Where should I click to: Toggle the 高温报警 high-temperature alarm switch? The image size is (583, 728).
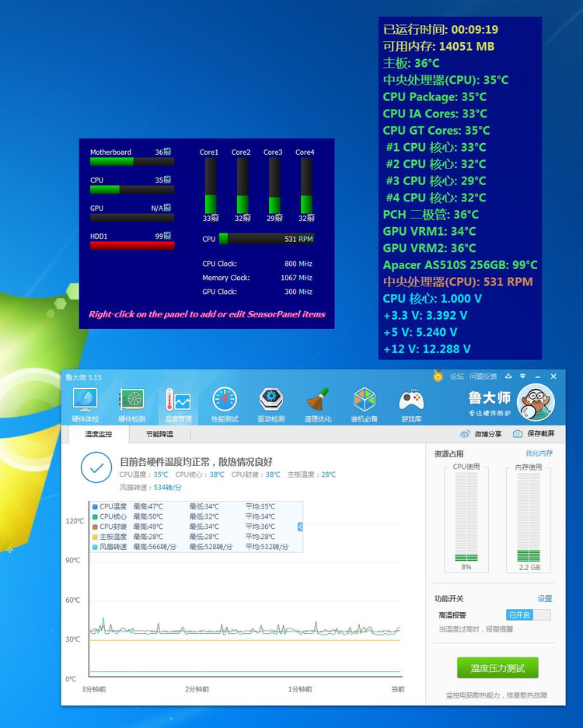[529, 614]
